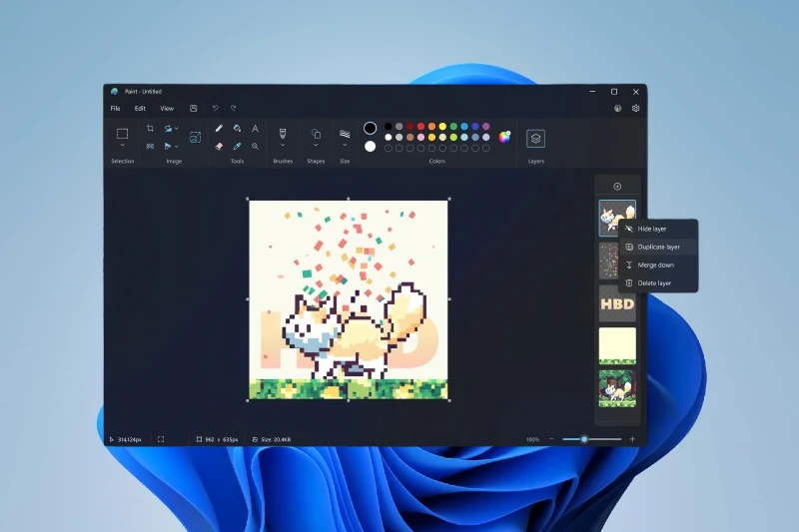Expand the Selection dropdown arrow
The image size is (799, 532).
(x=122, y=146)
